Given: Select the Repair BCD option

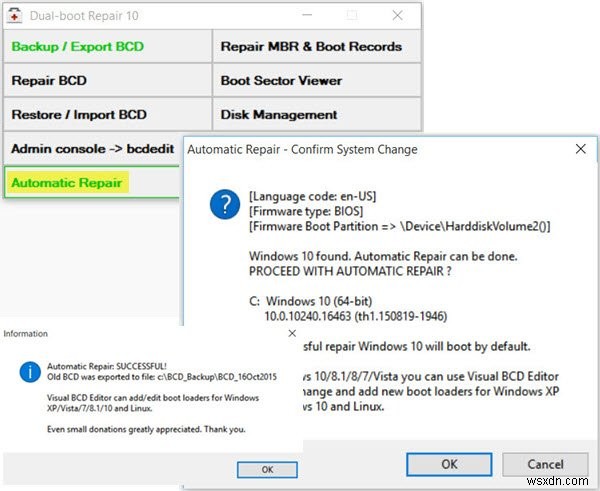Looking at the screenshot, I should click(108, 80).
